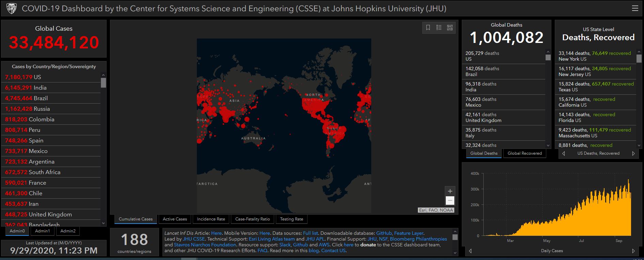Open the Slack resource support link
The image size is (644, 260).
pyautogui.click(x=285, y=245)
